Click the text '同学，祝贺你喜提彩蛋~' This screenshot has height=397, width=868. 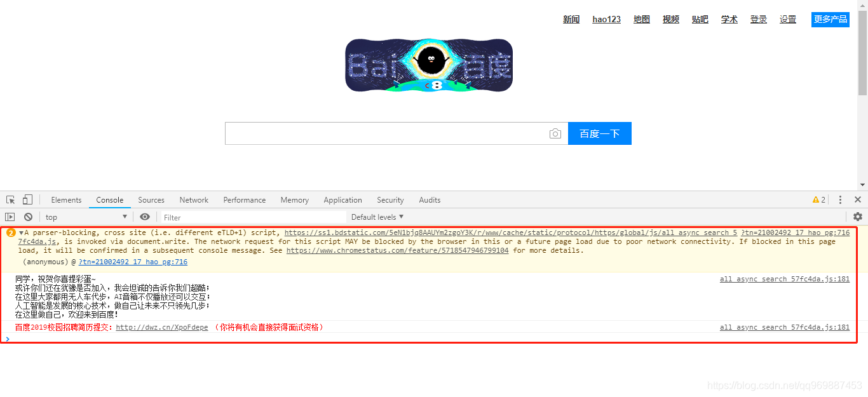tap(56, 279)
